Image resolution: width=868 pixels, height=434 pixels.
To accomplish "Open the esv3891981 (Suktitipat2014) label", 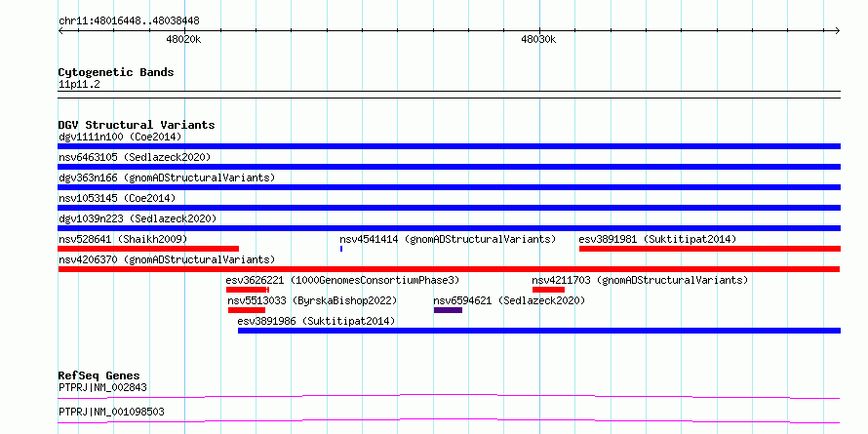I will [657, 239].
